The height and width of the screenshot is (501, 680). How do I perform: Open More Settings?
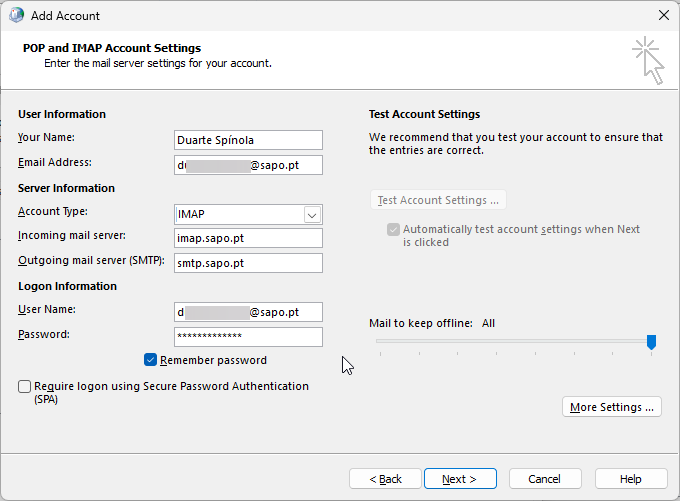coord(612,407)
